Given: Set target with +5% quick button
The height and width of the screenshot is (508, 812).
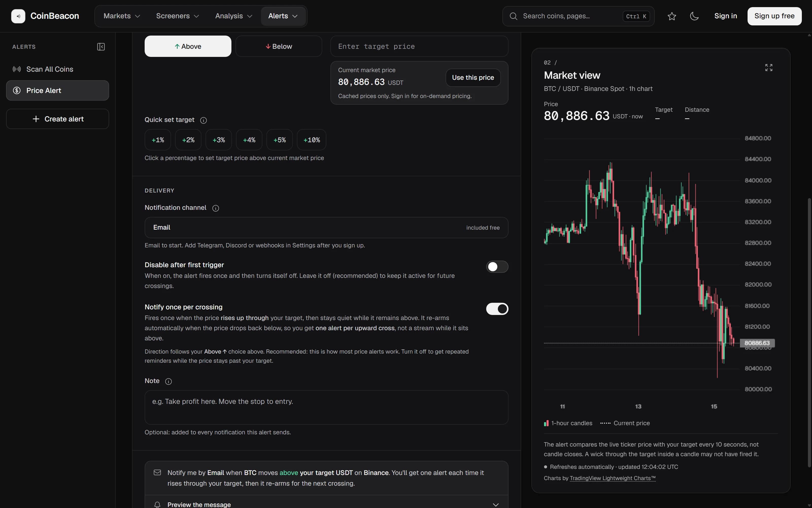Looking at the screenshot, I should (279, 140).
